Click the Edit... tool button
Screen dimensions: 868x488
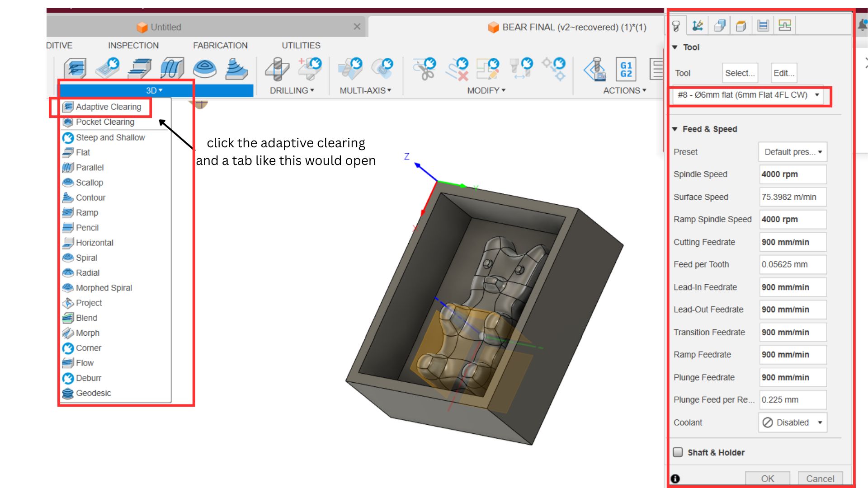[784, 73]
